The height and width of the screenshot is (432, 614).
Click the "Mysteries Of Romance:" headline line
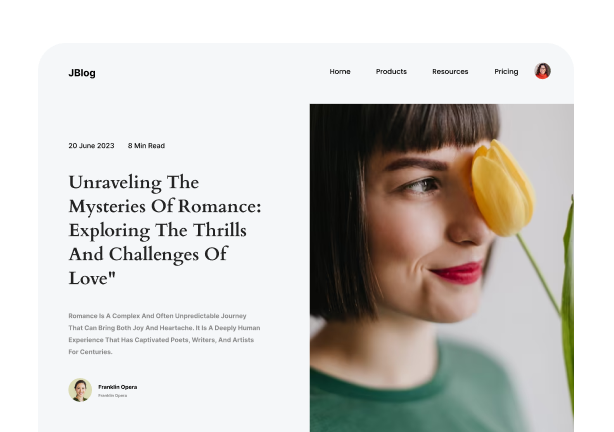click(165, 206)
